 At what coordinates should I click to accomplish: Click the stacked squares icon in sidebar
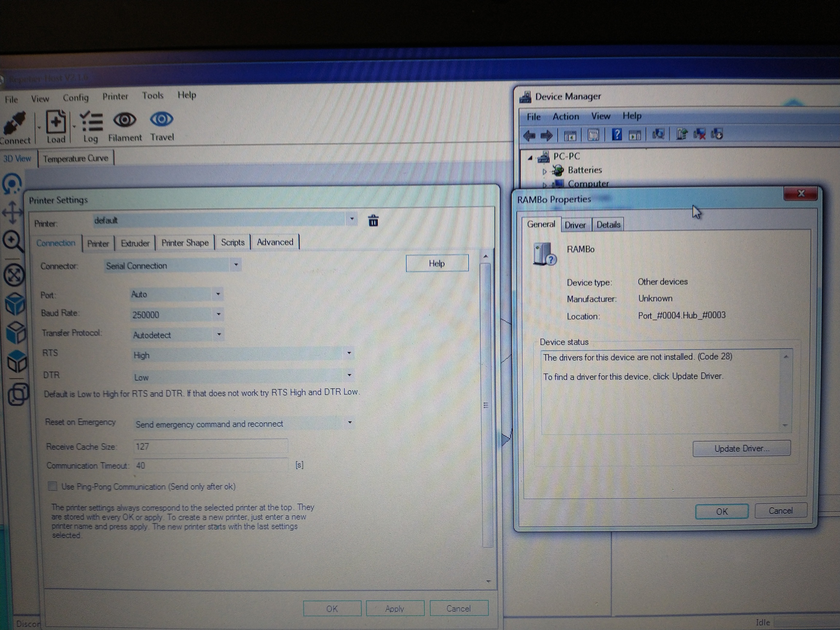pyautogui.click(x=18, y=394)
